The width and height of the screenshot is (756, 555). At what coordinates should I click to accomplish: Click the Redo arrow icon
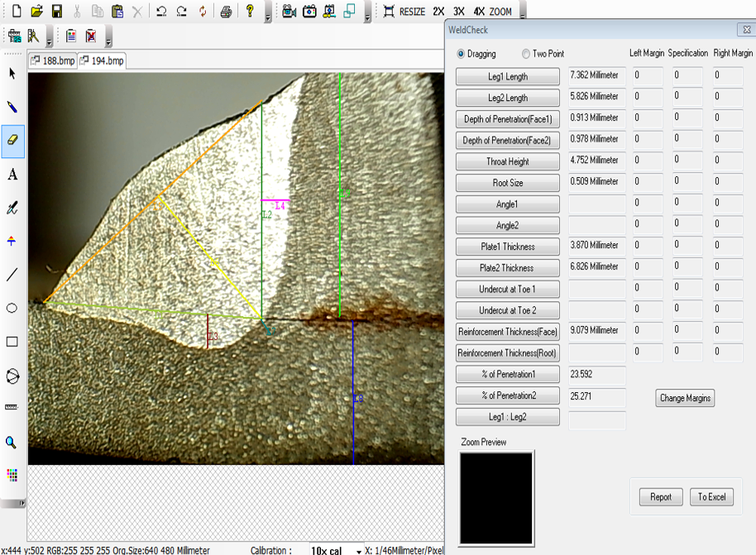point(181,11)
